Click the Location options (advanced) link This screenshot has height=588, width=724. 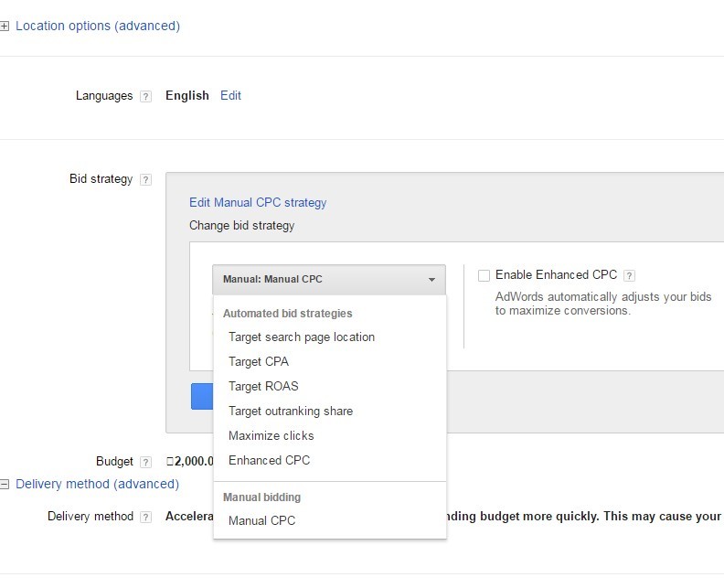click(98, 27)
